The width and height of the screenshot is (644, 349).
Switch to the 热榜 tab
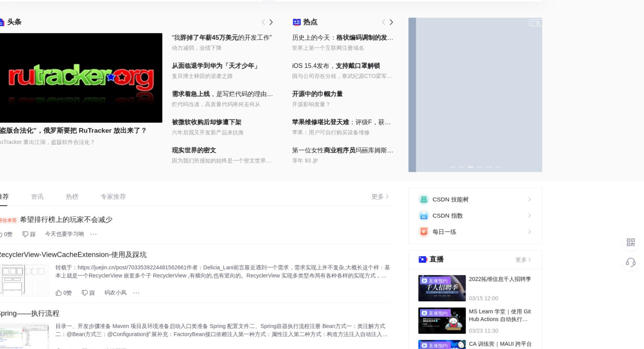coord(72,197)
